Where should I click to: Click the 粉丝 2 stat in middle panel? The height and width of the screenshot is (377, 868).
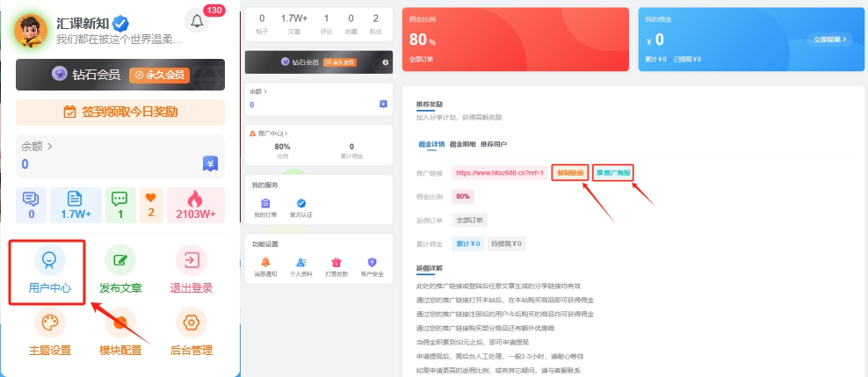[x=376, y=24]
